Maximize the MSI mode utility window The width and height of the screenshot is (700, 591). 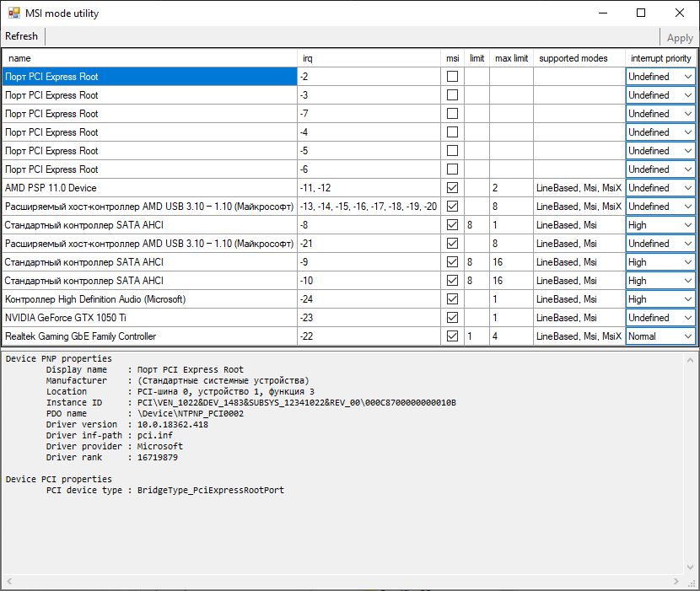(641, 13)
